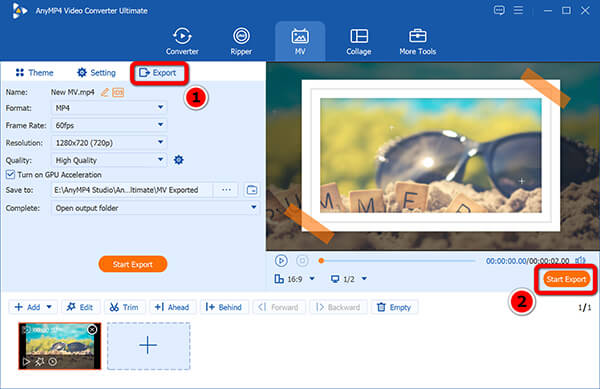
Task: Click the Forward button
Action: (279, 307)
